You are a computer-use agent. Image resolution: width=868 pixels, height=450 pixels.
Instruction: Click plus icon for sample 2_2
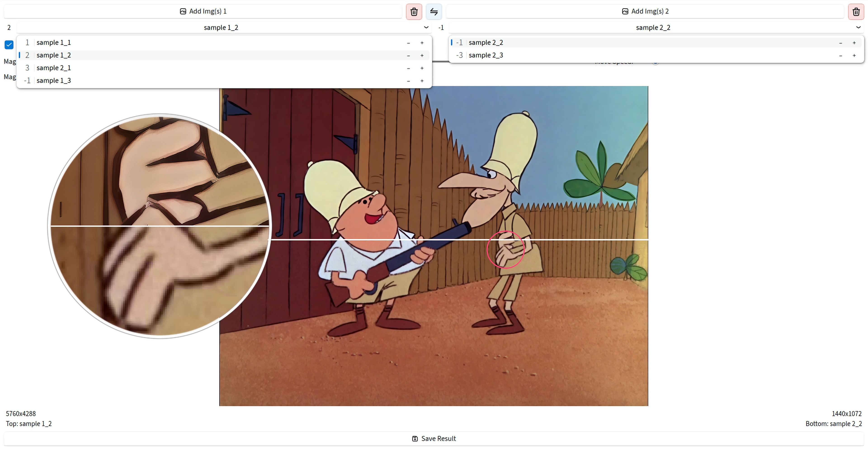click(x=854, y=43)
